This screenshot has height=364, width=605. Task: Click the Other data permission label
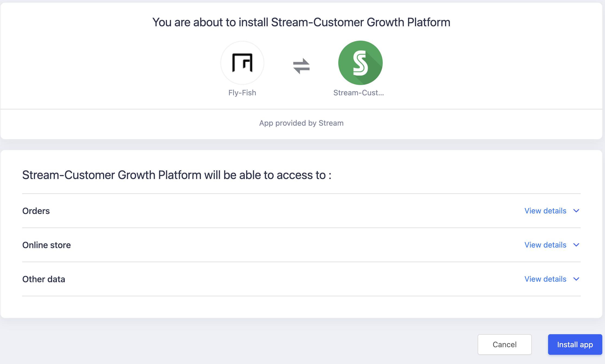44,279
